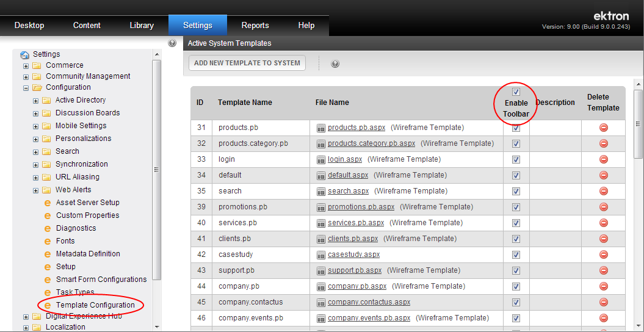Expand the URL Aliasing folder
The image size is (644, 332).
pos(36,178)
